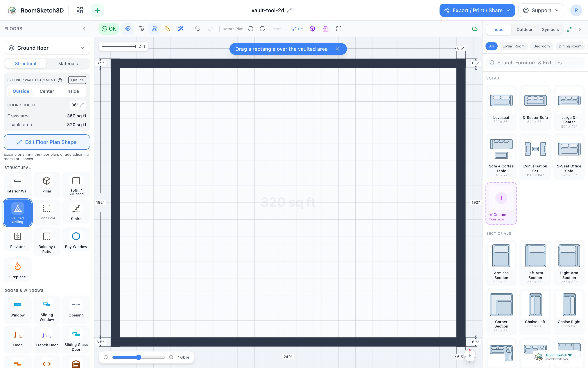Image resolution: width=588 pixels, height=368 pixels.
Task: Click Edit Floor Plan Shape button
Action: (47, 142)
